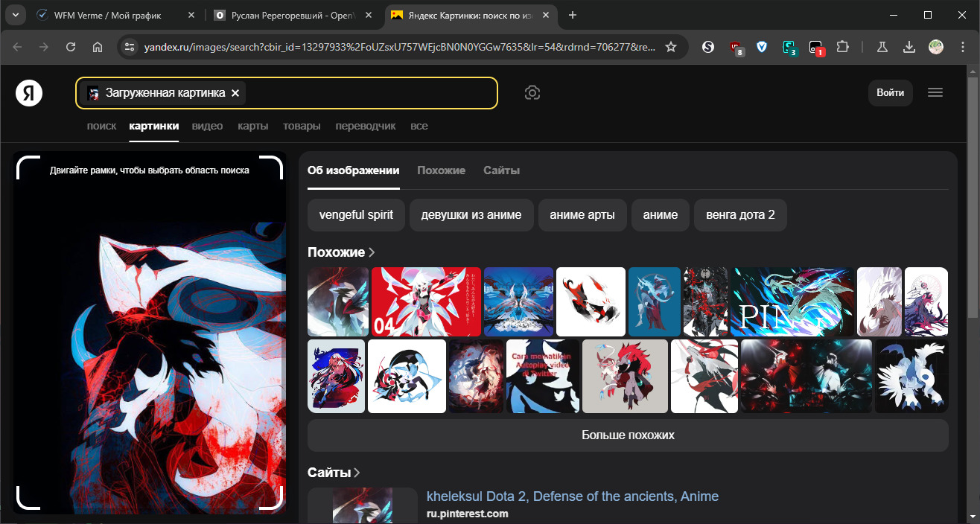Image resolution: width=980 pixels, height=524 pixels.
Task: Go to the browser home page icon
Action: click(x=98, y=47)
